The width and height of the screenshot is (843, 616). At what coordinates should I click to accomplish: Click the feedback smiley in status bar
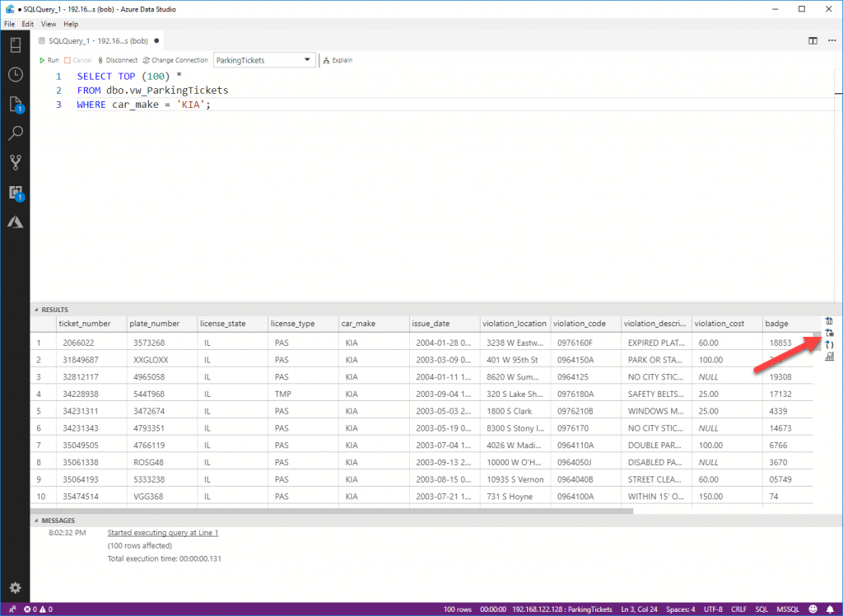813,609
